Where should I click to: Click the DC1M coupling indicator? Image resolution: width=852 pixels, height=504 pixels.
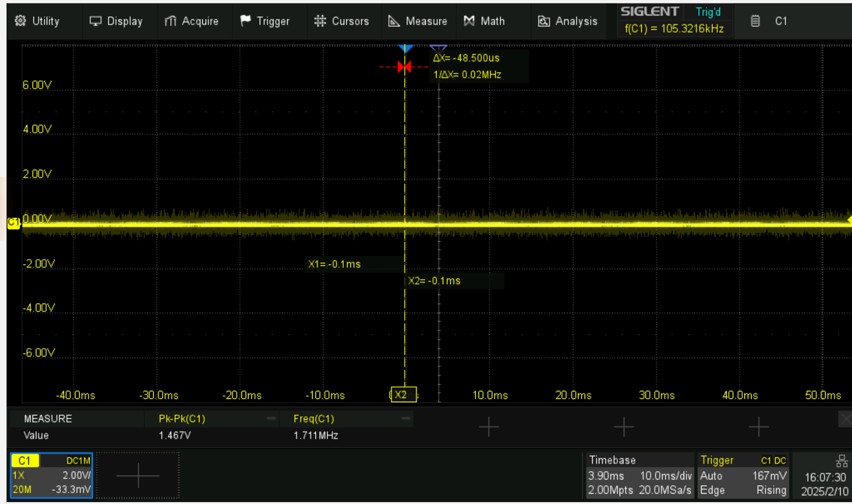[x=78, y=461]
